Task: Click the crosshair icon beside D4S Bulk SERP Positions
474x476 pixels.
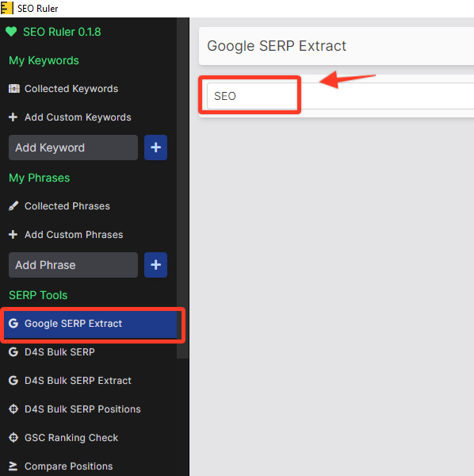Action: tap(13, 409)
